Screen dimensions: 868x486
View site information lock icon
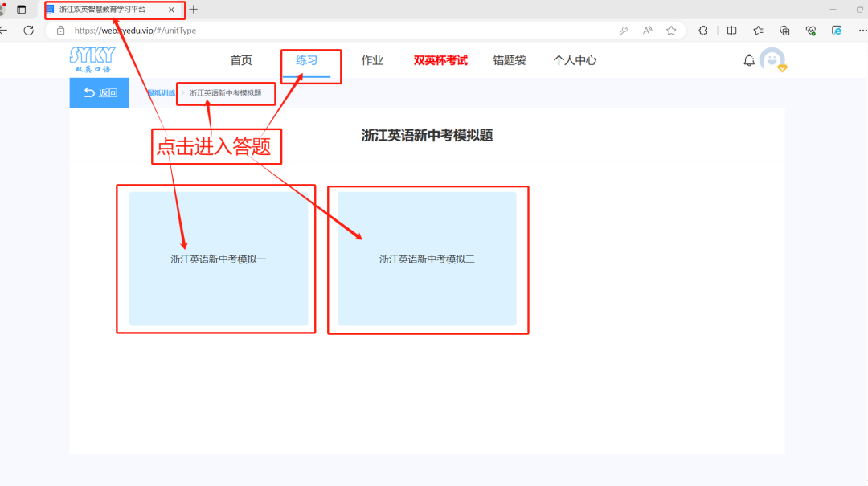pyautogui.click(x=61, y=31)
